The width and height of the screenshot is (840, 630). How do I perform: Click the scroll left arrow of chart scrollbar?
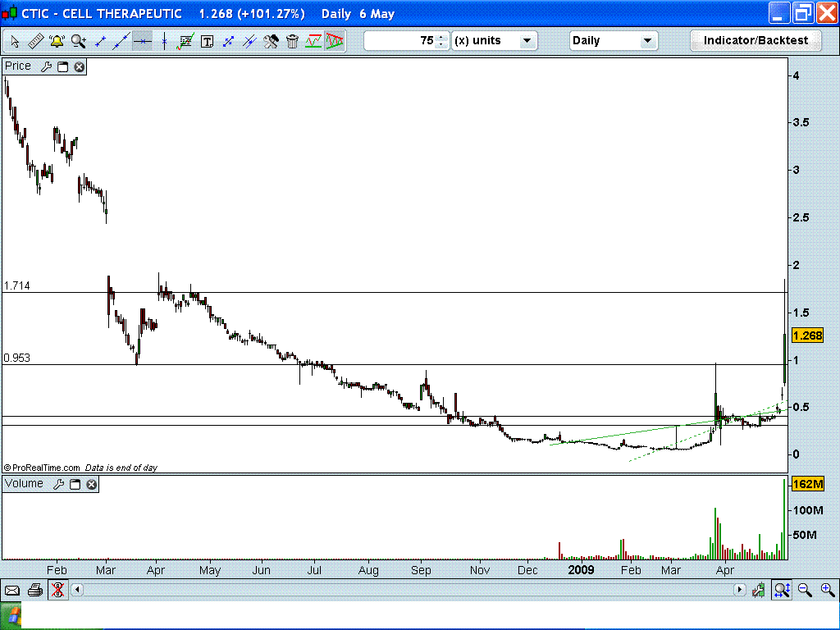[77, 590]
